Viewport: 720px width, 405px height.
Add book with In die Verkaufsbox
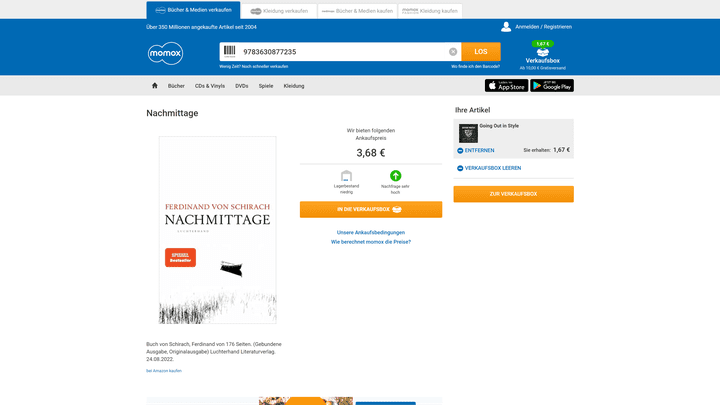tap(371, 209)
